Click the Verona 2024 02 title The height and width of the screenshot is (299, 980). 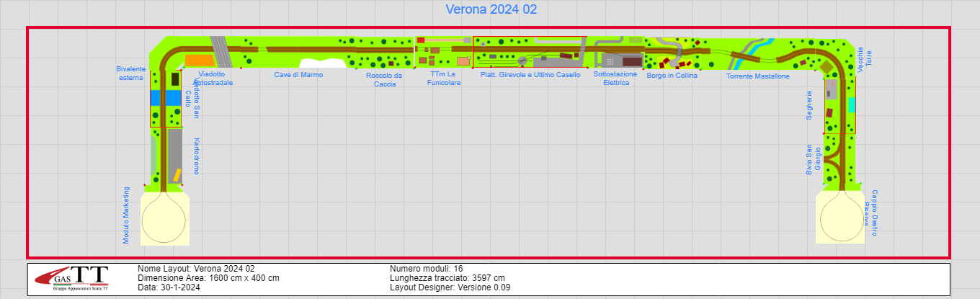[491, 10]
